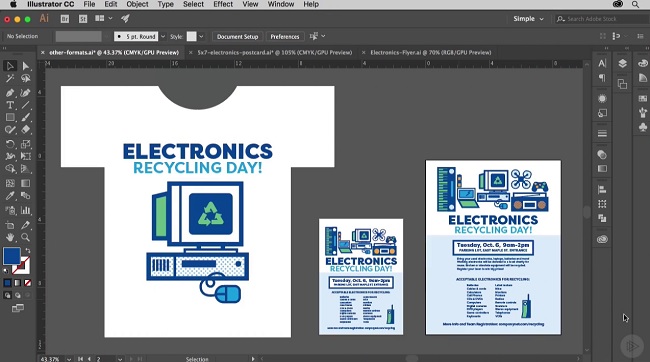Select the Free Transform tool
The height and width of the screenshot is (362, 650).
(x=26, y=156)
